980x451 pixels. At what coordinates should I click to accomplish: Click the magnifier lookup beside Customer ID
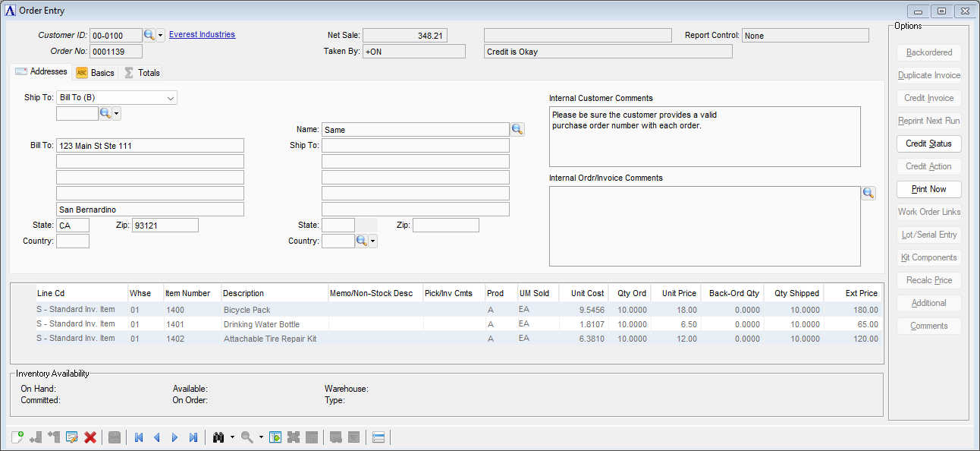(149, 36)
